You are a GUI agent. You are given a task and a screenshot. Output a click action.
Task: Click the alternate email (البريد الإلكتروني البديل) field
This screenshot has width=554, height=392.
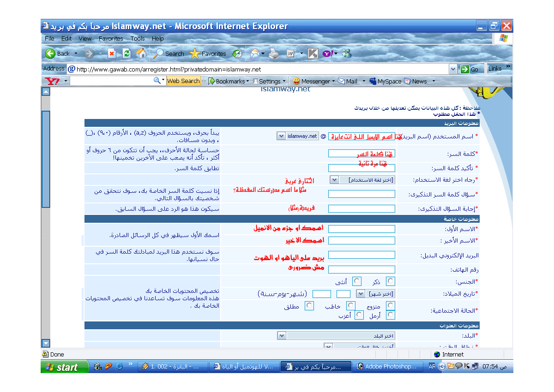(361, 255)
